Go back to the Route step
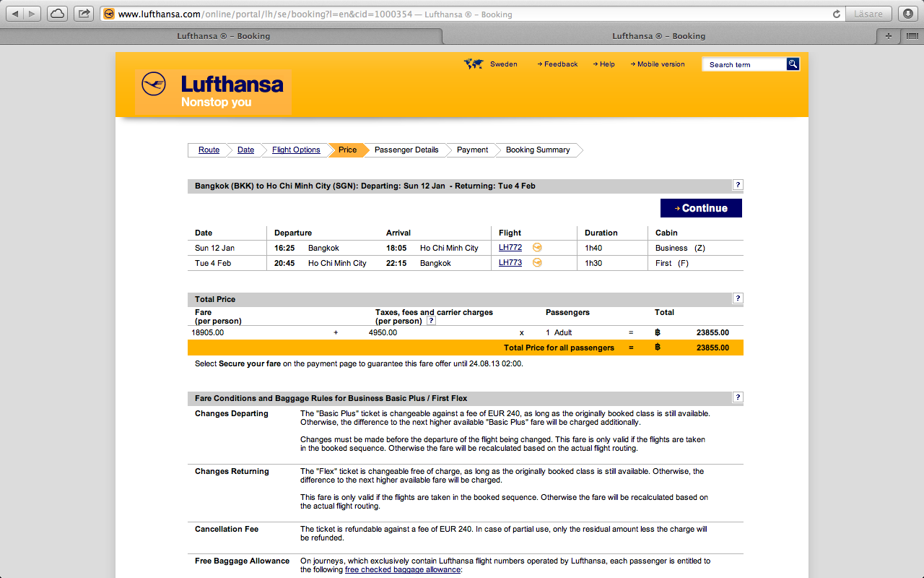Viewport: 924px width, 578px height. [209, 150]
